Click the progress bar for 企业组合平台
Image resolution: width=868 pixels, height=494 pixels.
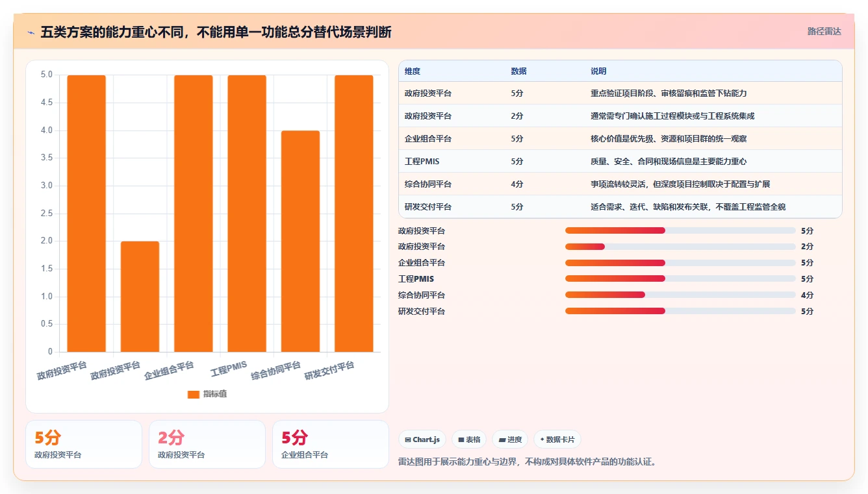[680, 263]
